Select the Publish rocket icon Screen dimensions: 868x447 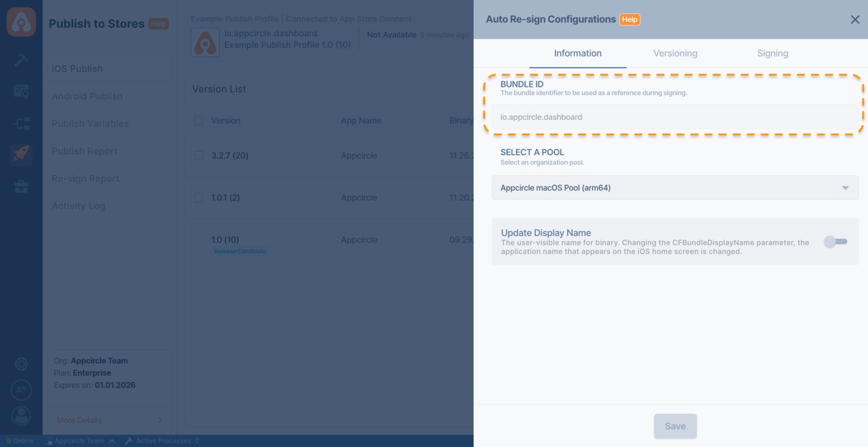pos(21,154)
